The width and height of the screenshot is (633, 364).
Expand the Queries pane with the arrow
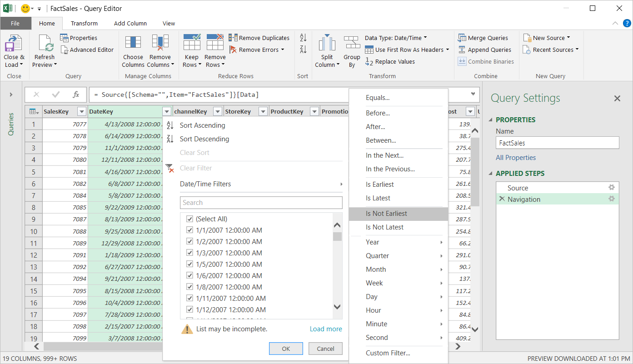tap(11, 95)
